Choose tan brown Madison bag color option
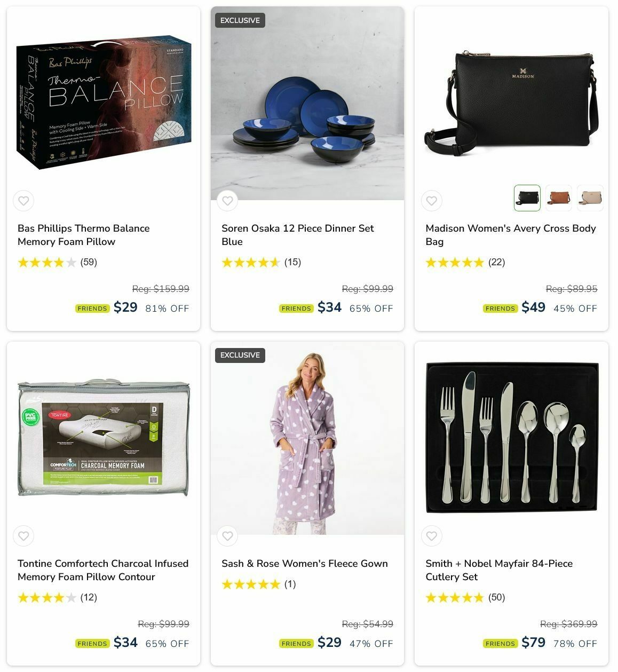This screenshot has width=618, height=672. [558, 198]
